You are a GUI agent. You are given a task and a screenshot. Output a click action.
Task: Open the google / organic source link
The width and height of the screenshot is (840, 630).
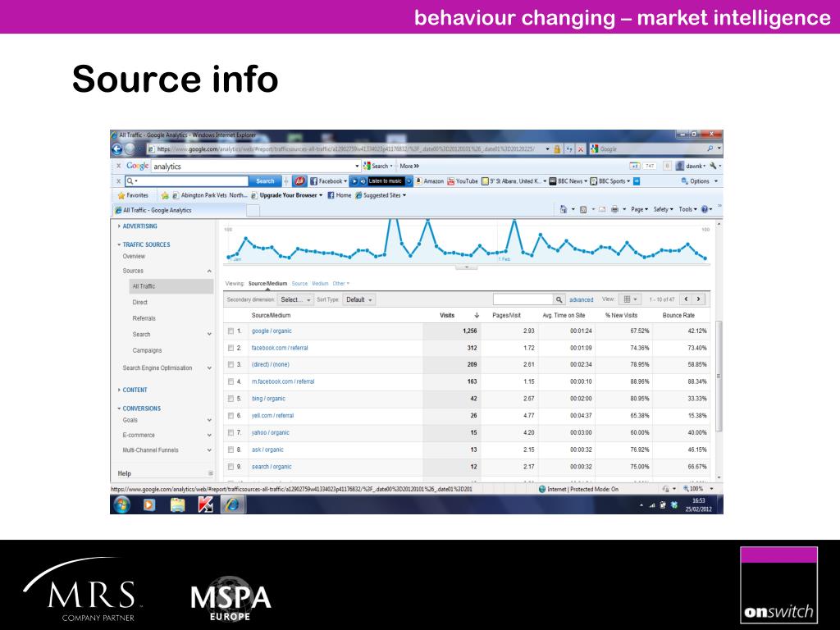pos(272,331)
